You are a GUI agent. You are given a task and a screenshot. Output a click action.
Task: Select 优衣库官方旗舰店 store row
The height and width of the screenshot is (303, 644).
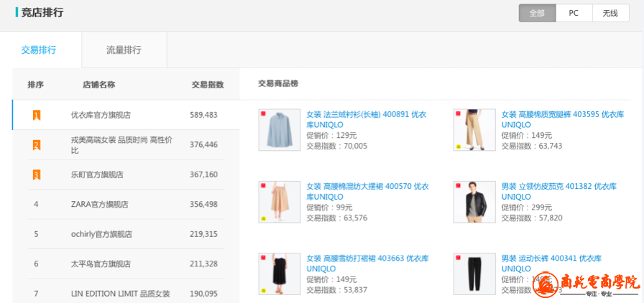pyautogui.click(x=126, y=115)
